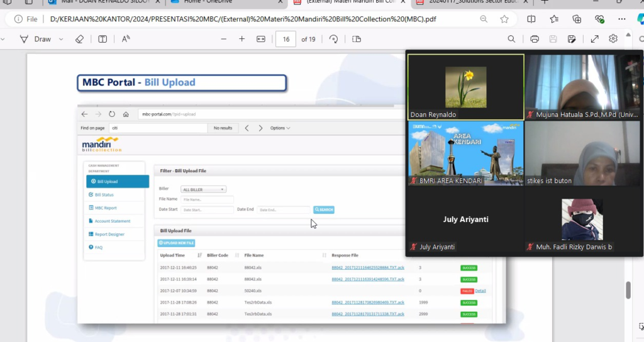Open the PDF settings gear menu
The height and width of the screenshot is (342, 644).
[x=613, y=39]
